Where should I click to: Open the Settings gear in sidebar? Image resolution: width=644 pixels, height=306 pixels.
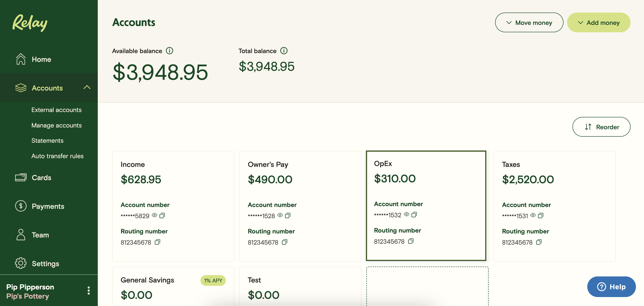20,263
